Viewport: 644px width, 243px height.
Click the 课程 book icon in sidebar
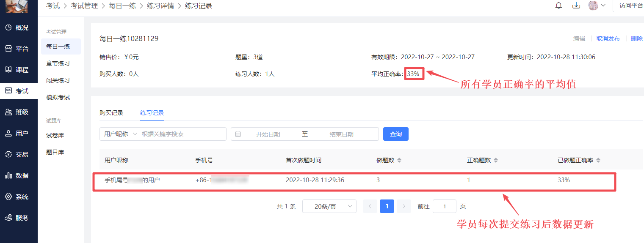click(8, 70)
